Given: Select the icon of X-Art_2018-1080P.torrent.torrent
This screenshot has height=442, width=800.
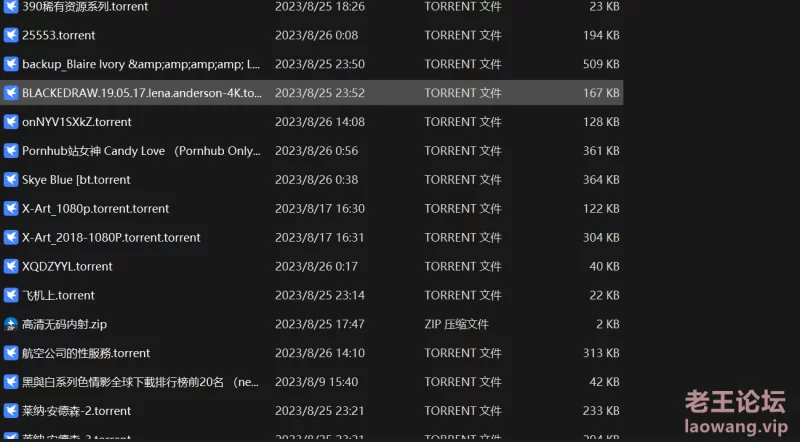Looking at the screenshot, I should (11, 238).
